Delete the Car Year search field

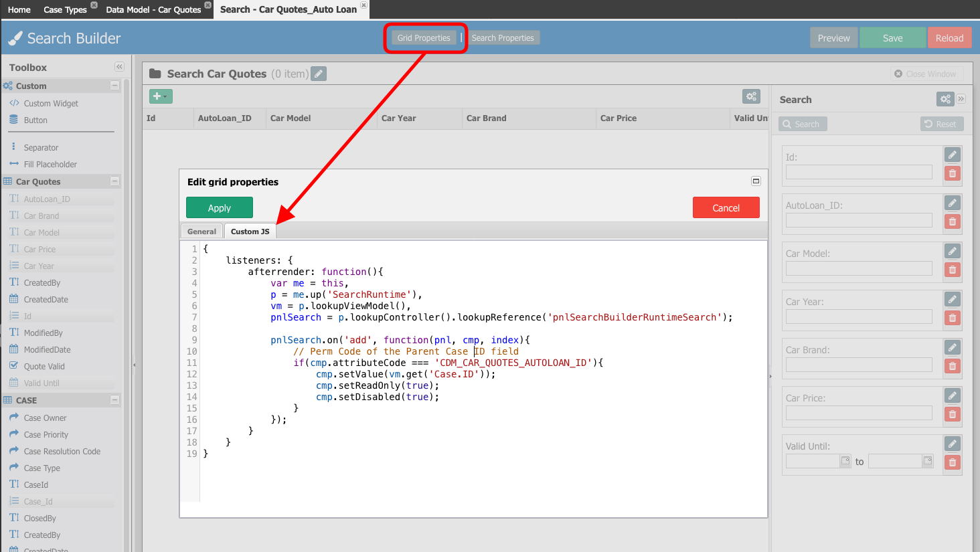[x=953, y=318]
